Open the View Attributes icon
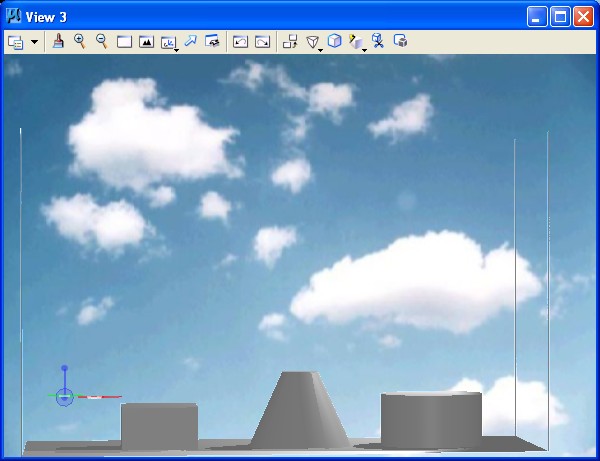Screen dimensions: 600x461 point(16,42)
